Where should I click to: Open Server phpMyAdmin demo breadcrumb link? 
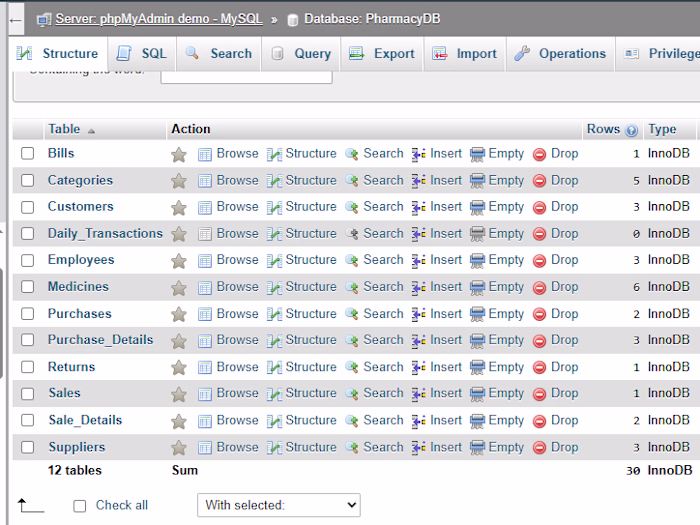(x=158, y=19)
